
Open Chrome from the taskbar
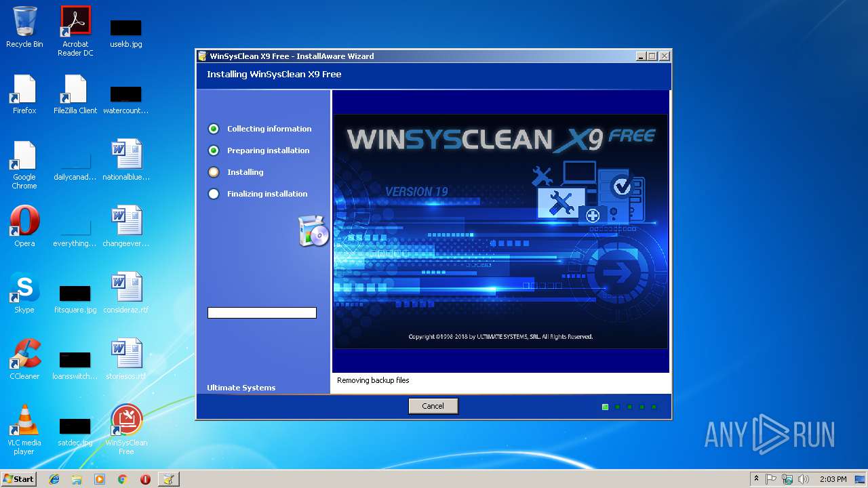coord(122,479)
